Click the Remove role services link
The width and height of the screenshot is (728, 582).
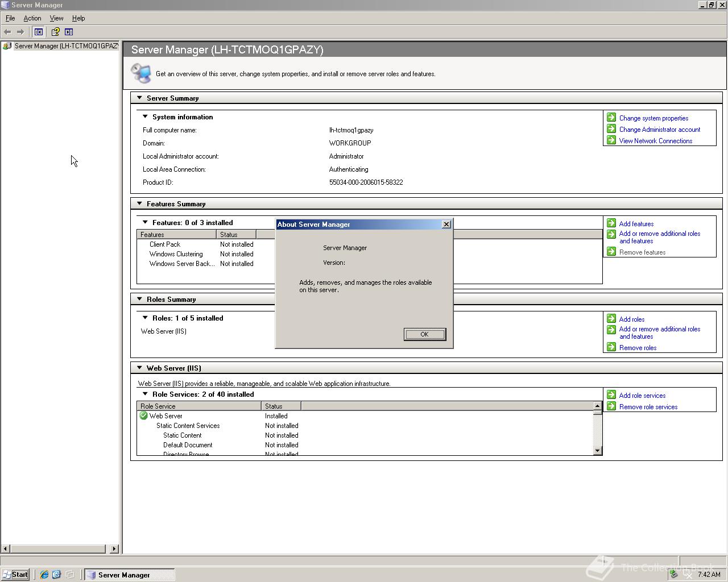[648, 407]
